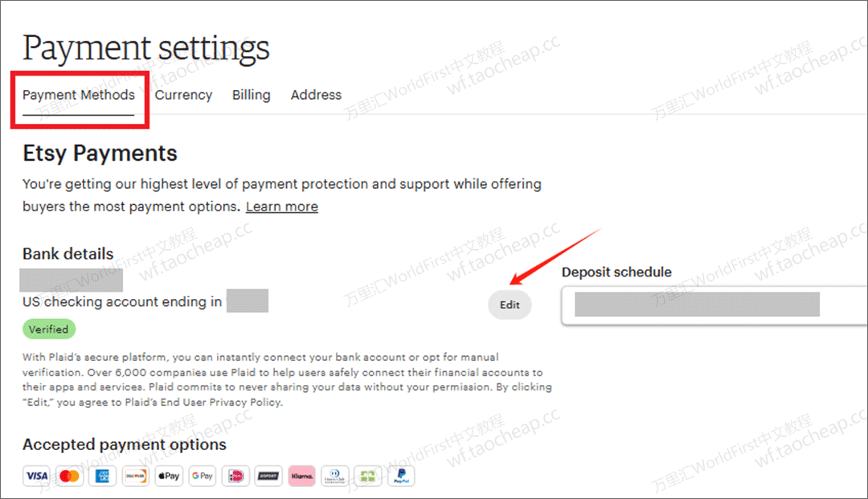This screenshot has width=868, height=499.
Task: Click the green gift card icon
Action: tap(368, 476)
